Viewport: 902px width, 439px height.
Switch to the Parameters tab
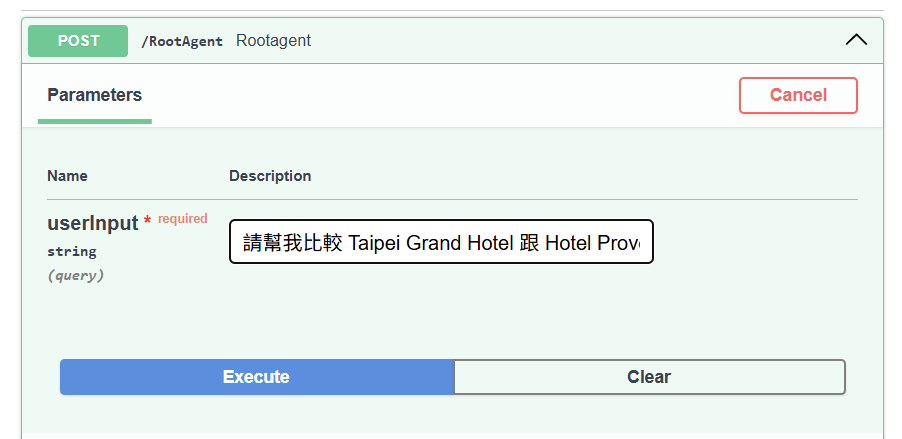pos(95,96)
